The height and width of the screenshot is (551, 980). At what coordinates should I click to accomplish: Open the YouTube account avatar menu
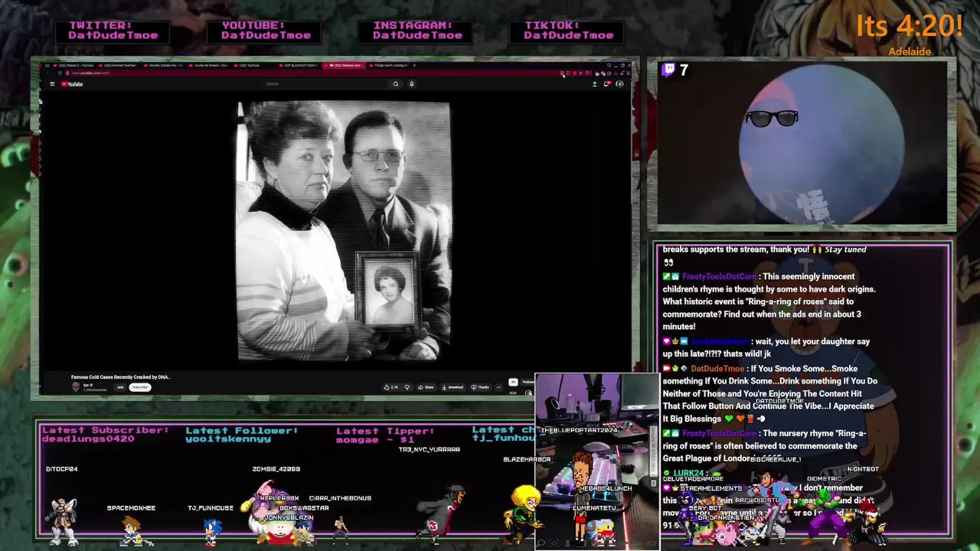coord(620,84)
